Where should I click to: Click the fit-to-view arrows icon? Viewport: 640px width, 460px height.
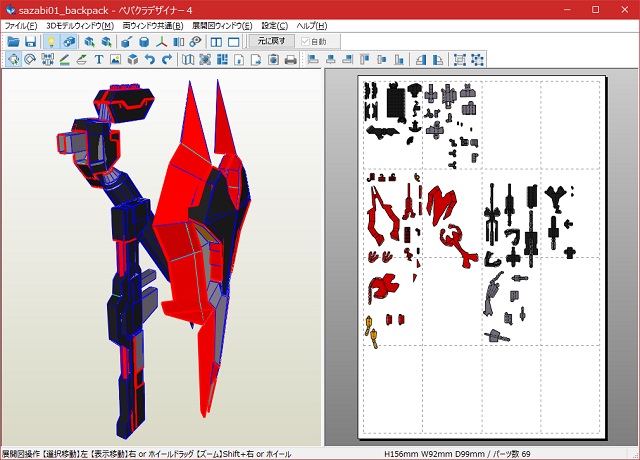tap(205, 60)
